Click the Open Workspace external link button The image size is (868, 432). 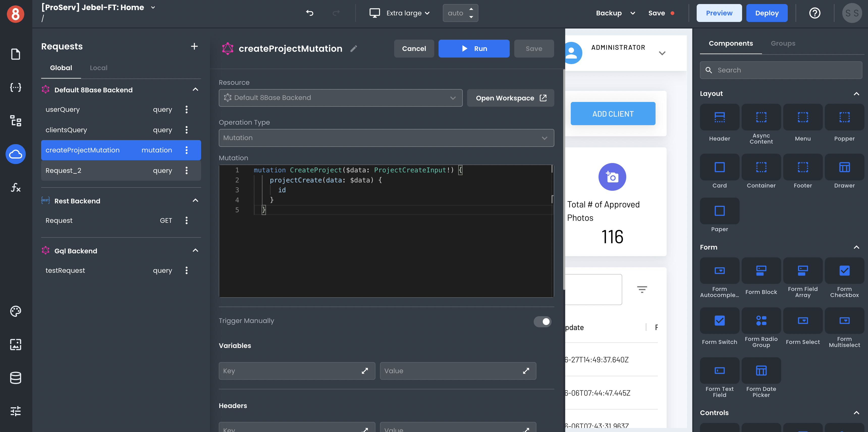[x=509, y=97]
